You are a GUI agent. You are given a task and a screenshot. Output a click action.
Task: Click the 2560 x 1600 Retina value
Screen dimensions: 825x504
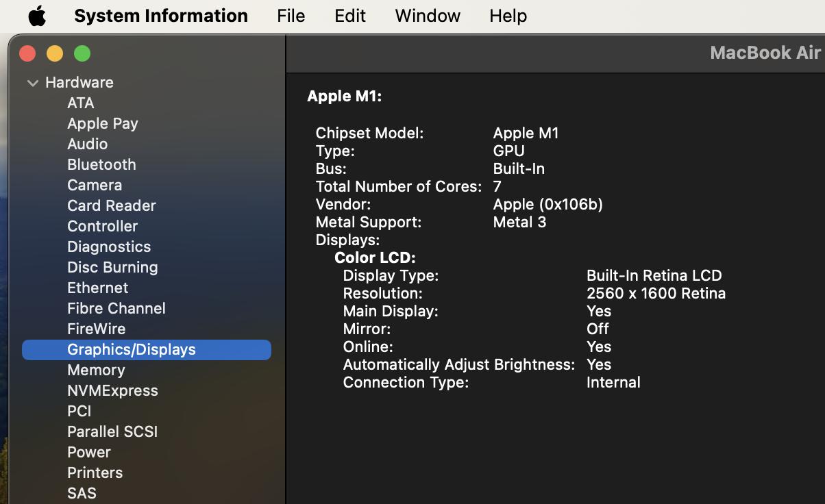click(x=656, y=293)
